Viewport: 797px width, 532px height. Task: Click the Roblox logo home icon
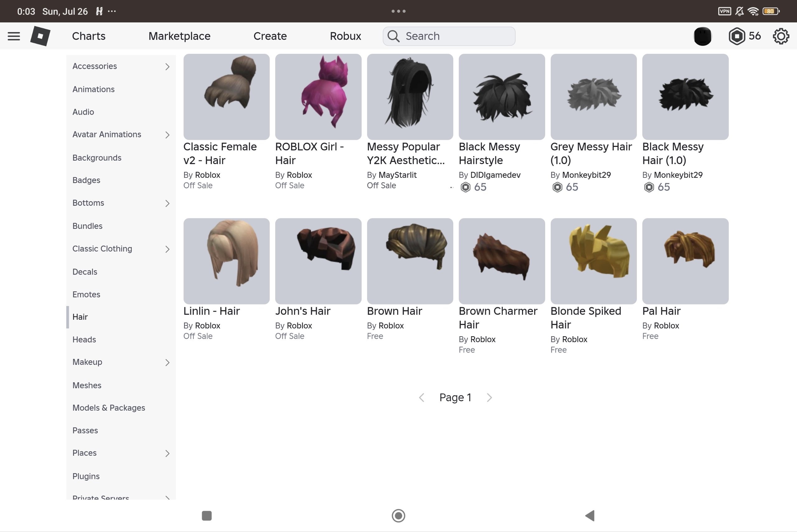click(x=40, y=36)
